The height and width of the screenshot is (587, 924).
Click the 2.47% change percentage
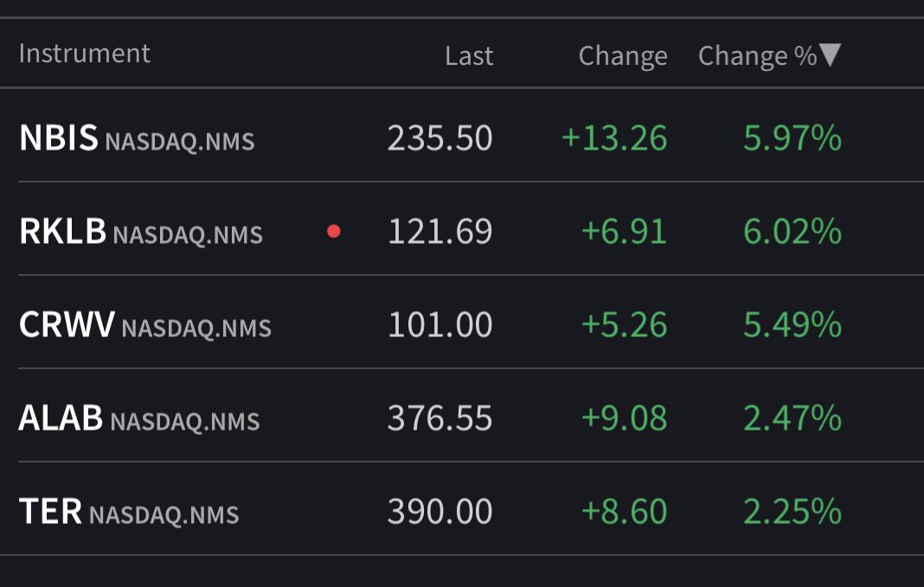(792, 418)
